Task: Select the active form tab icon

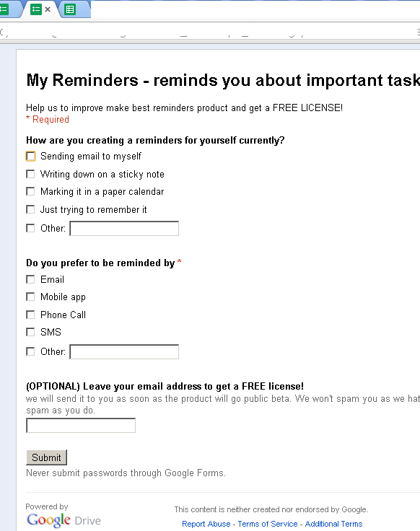Action: point(35,9)
